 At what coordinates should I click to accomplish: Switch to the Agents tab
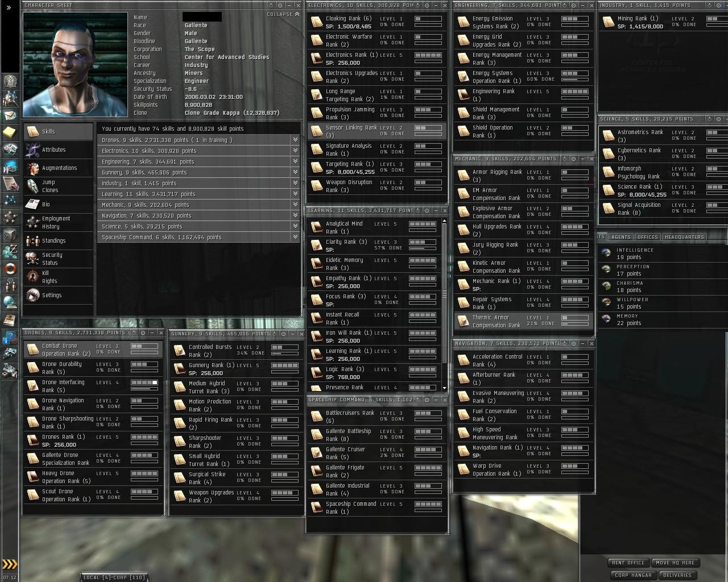pos(621,237)
